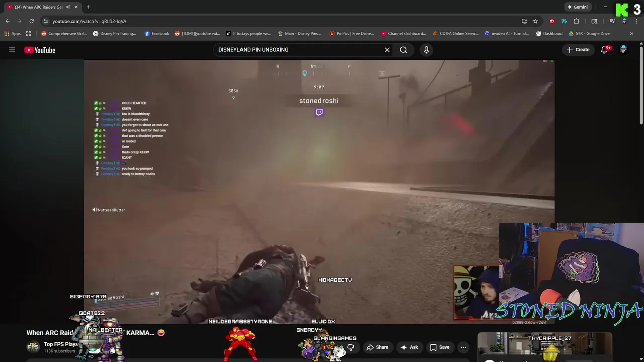Click the Ask button under the video

(x=409, y=347)
